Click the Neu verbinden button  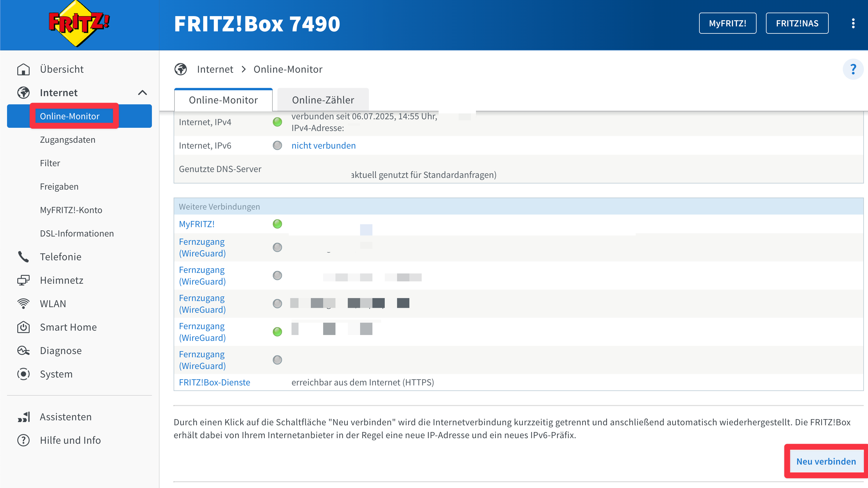click(x=826, y=461)
